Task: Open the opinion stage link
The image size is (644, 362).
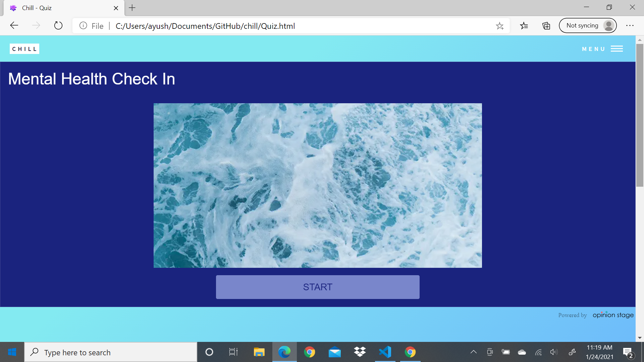Action: (x=613, y=315)
